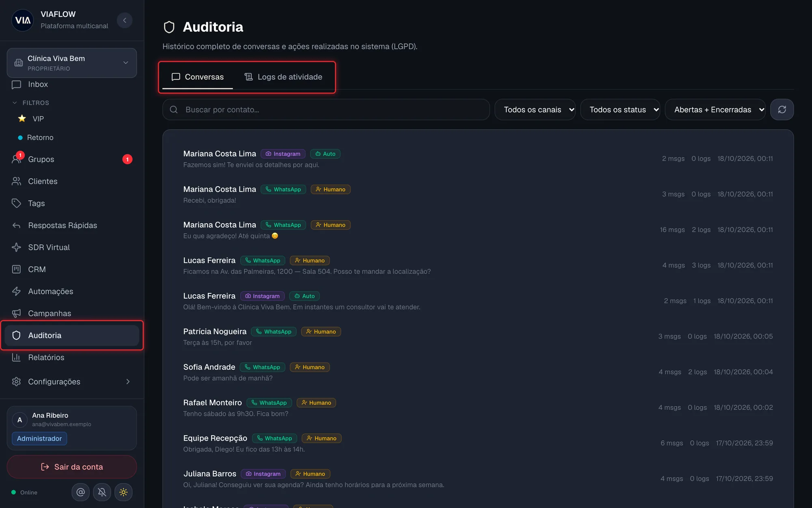Click the Automações lightning icon
Image resolution: width=812 pixels, height=508 pixels.
(x=16, y=291)
